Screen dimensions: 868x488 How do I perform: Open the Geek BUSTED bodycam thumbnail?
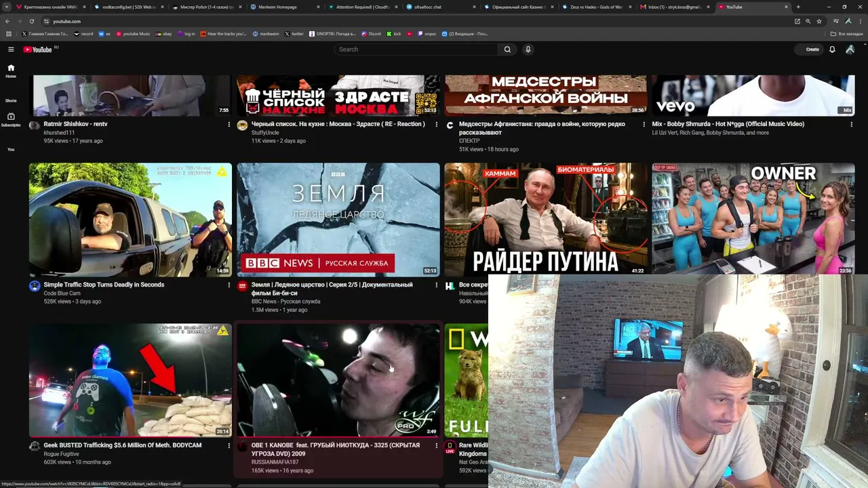[130, 380]
